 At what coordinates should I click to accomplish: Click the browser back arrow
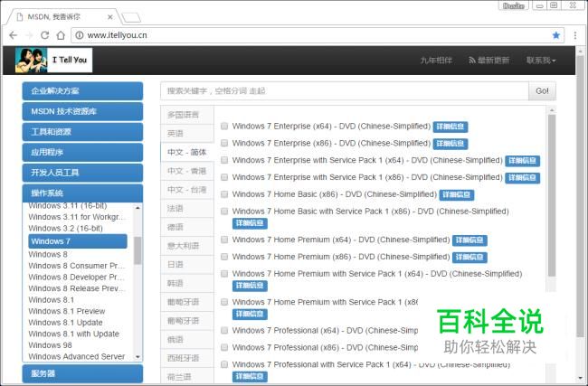[14, 35]
